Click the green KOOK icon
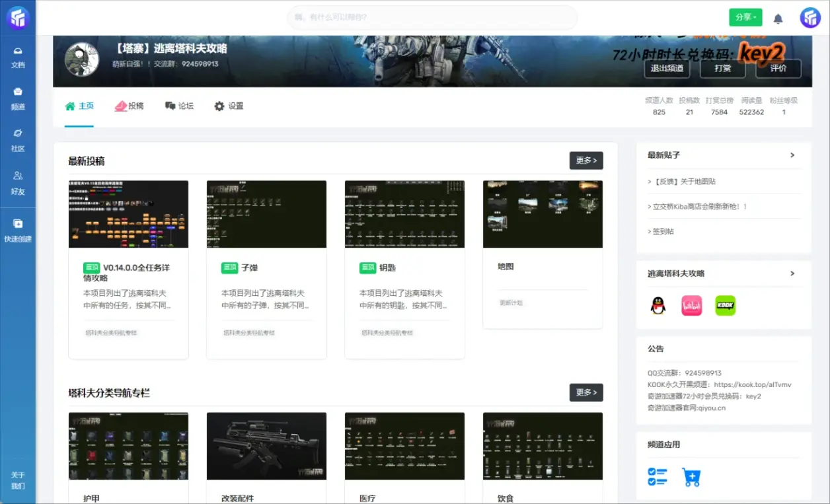830x504 pixels. click(x=726, y=305)
